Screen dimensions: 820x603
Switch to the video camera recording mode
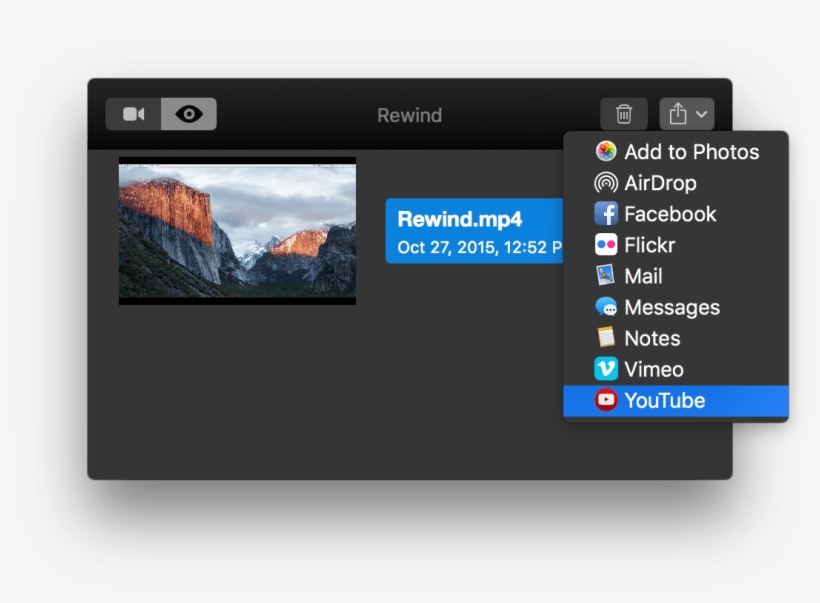click(x=133, y=114)
